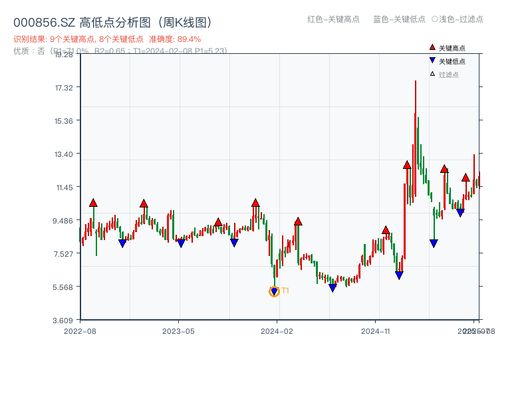Click the 7.527 y-axis label

pos(63,254)
